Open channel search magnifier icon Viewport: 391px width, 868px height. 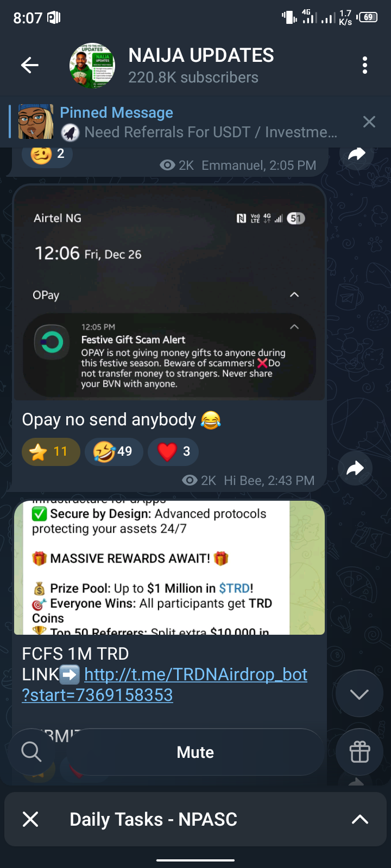[x=31, y=752]
